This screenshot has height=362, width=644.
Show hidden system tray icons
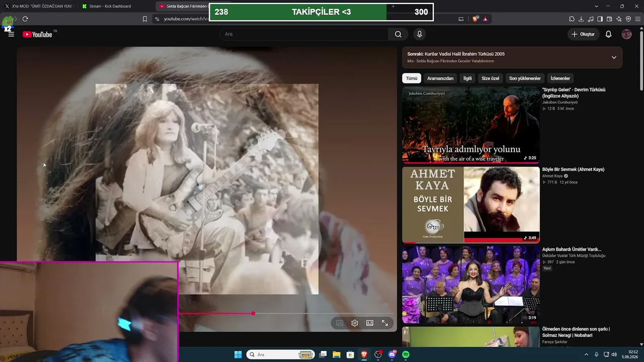coord(586,355)
